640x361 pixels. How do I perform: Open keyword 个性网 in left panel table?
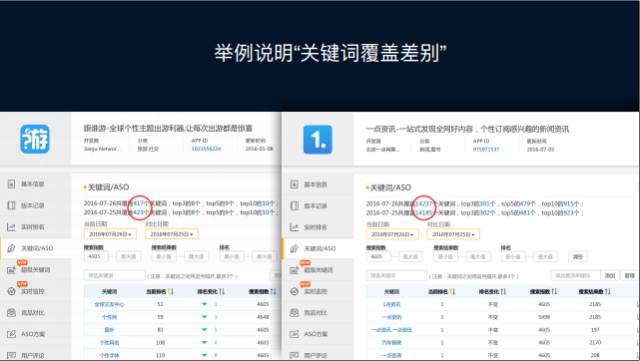(109, 317)
